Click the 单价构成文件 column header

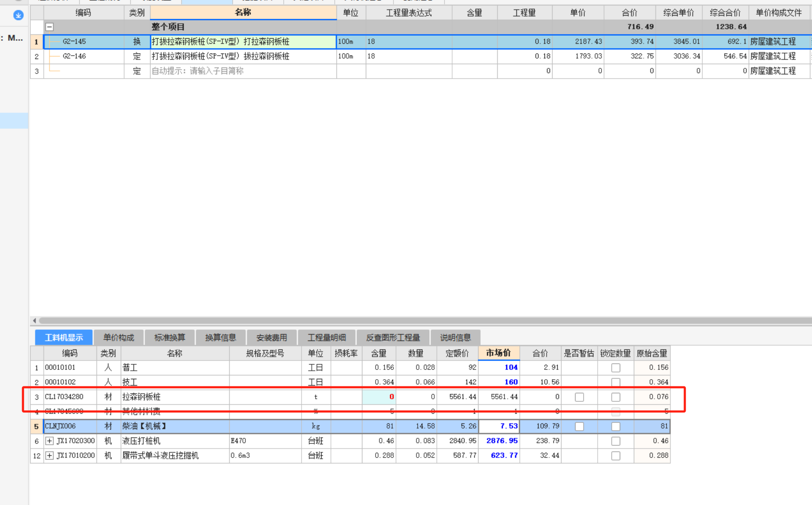click(x=779, y=13)
